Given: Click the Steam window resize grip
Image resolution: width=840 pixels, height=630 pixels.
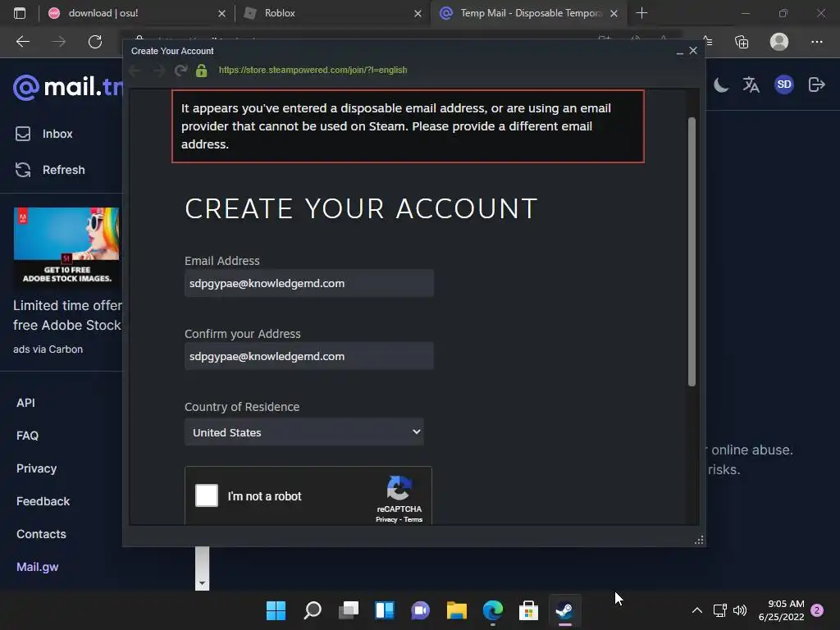Looking at the screenshot, I should click(699, 540).
